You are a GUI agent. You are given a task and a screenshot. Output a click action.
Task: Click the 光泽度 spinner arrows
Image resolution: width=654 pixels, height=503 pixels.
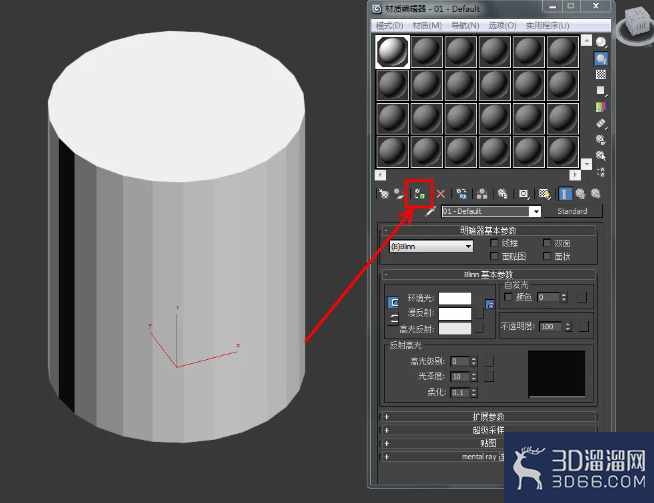pos(473,377)
